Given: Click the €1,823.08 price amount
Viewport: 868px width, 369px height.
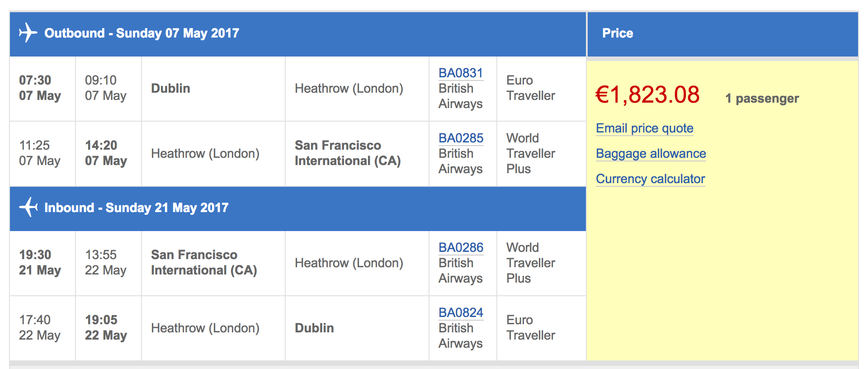Looking at the screenshot, I should (647, 95).
